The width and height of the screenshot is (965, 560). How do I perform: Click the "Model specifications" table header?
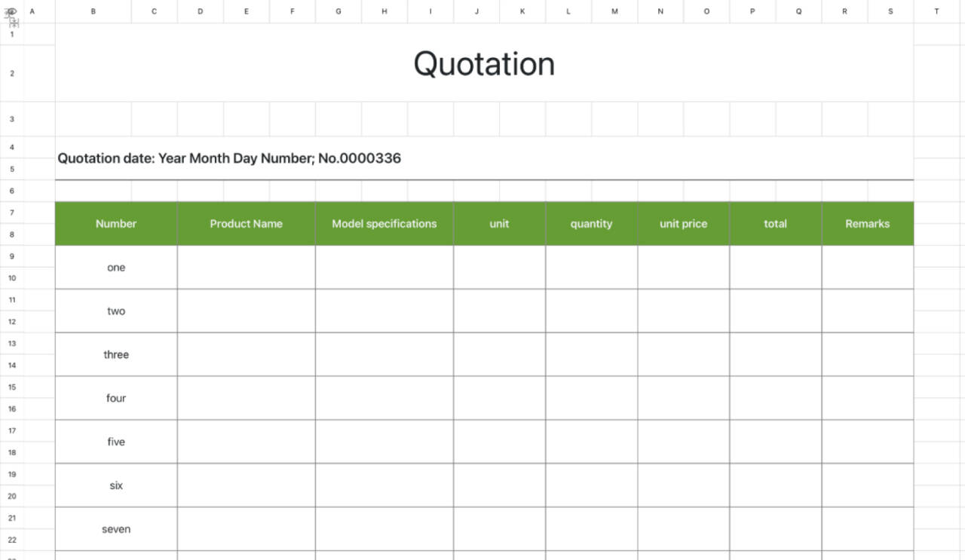[384, 224]
